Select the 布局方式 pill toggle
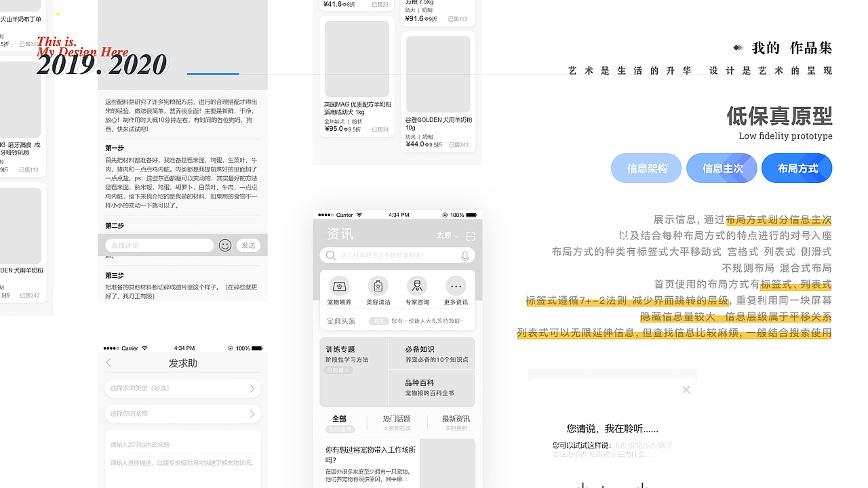 (796, 168)
